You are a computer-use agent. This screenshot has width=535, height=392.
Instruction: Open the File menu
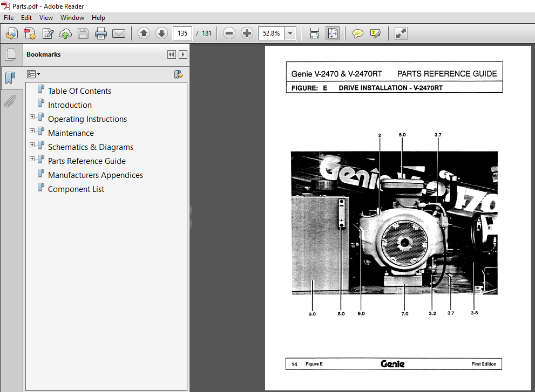pyautogui.click(x=9, y=18)
